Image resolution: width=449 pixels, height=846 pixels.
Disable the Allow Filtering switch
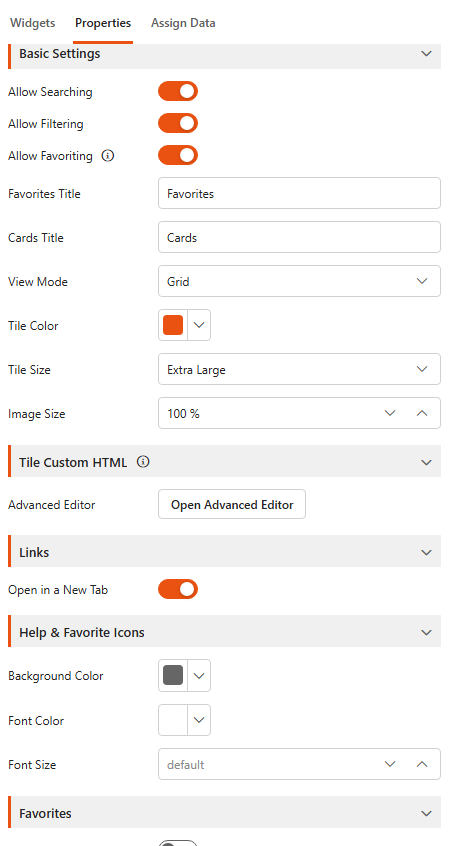(x=178, y=124)
